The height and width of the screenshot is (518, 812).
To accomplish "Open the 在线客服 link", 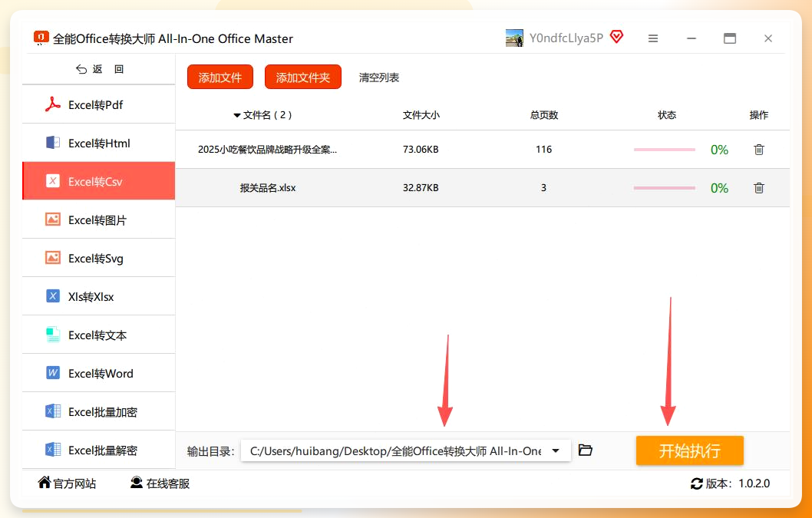I will 168,483.
